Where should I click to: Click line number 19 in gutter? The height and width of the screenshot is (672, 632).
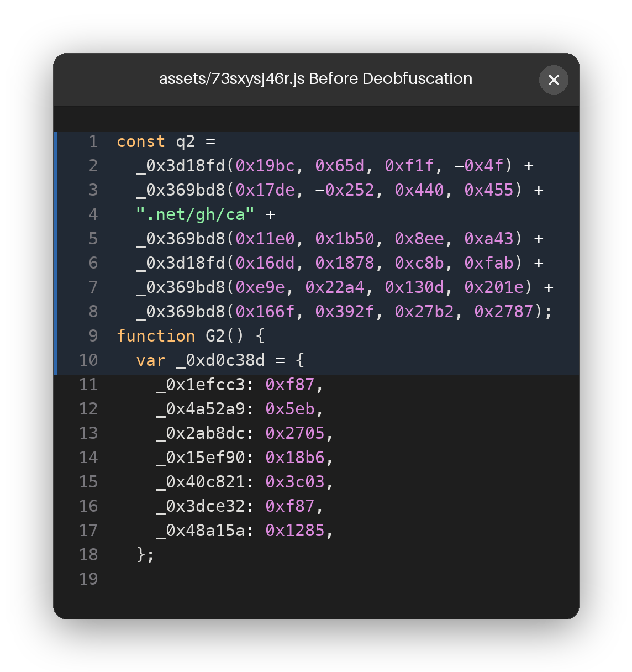click(x=88, y=579)
